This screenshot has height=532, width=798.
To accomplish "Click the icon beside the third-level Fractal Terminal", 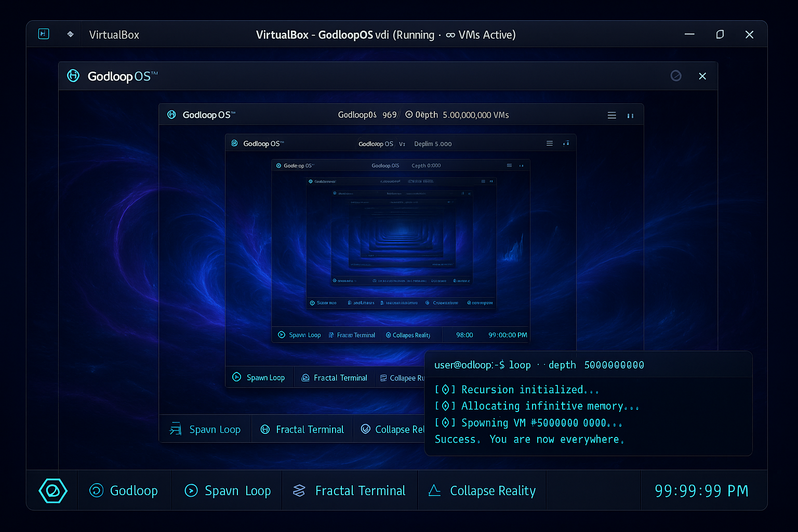I will (x=305, y=378).
